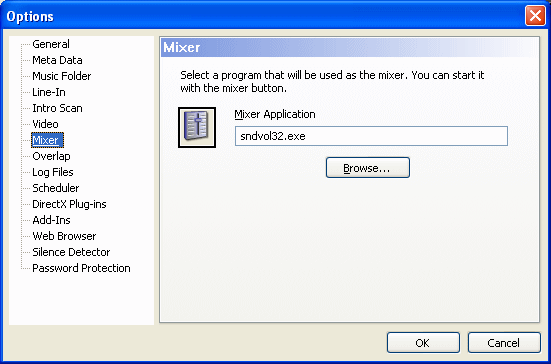Screen dimensions: 551x364
Task: Confirm with the OK button
Action: pyautogui.click(x=423, y=343)
